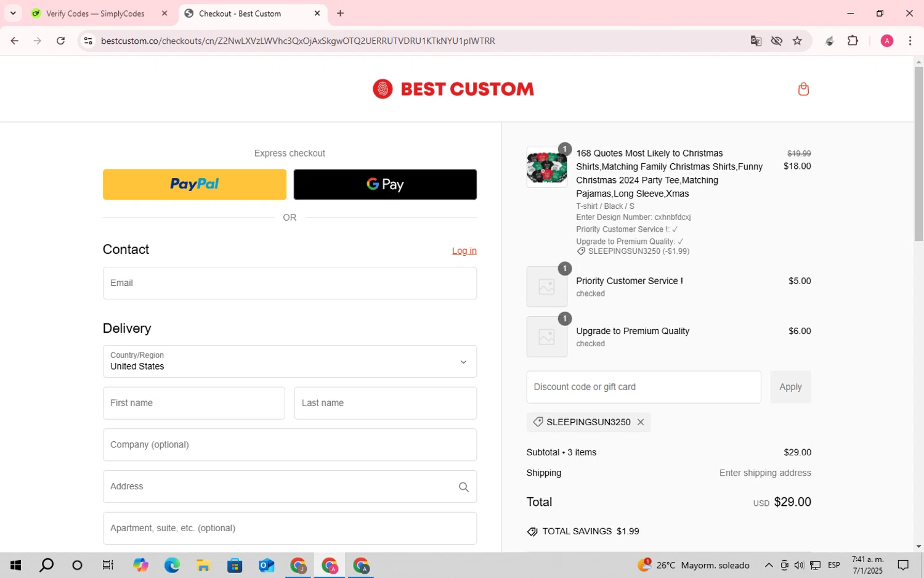This screenshot has width=924, height=578.
Task: Click the Christmas shirts product thumbnail
Action: pyautogui.click(x=547, y=167)
